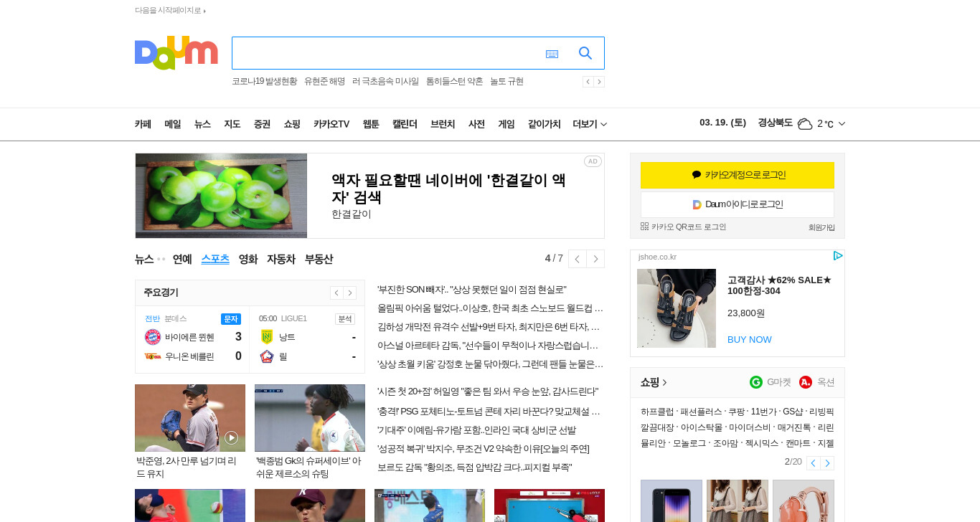The width and height of the screenshot is (980, 522).
Task: Open the 웹툰 menu
Action: [x=371, y=124]
